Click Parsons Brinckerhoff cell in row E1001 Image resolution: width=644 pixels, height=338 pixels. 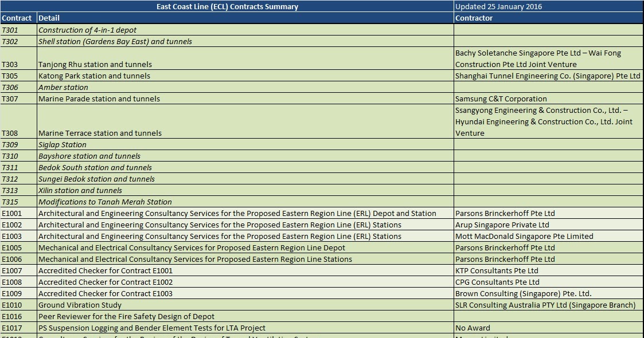(549, 213)
